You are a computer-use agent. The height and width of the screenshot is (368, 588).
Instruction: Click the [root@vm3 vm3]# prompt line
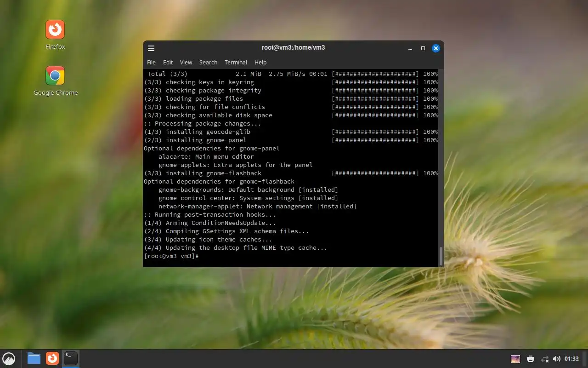pyautogui.click(x=171, y=256)
